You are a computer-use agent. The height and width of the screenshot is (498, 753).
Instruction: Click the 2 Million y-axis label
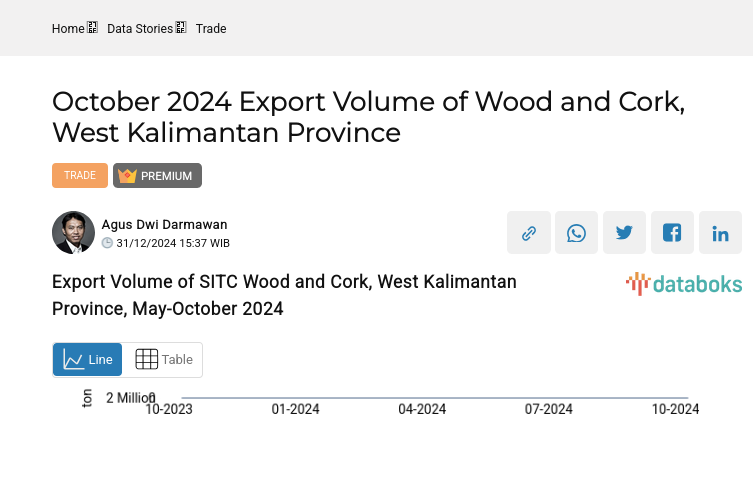pos(130,398)
